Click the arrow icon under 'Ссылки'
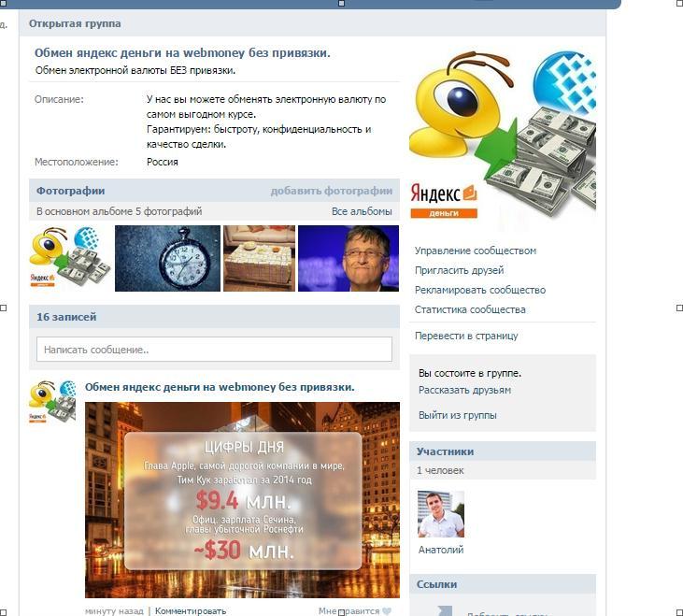The image size is (683, 616). pyautogui.click(x=445, y=610)
